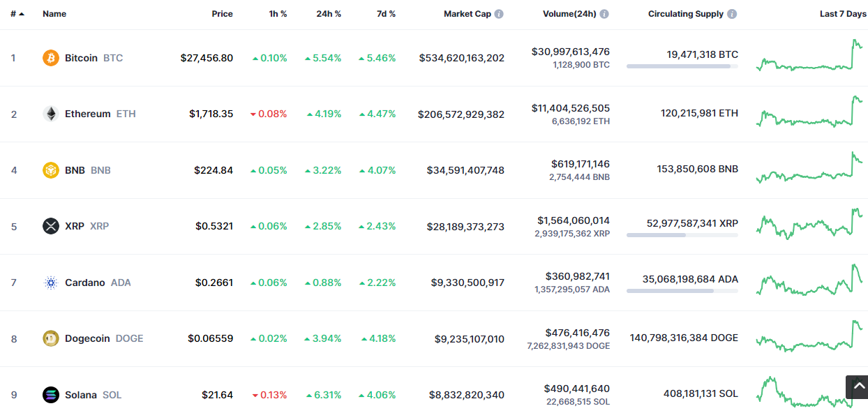This screenshot has width=868, height=413.
Task: Click the BNB yellow logo icon
Action: [51, 170]
